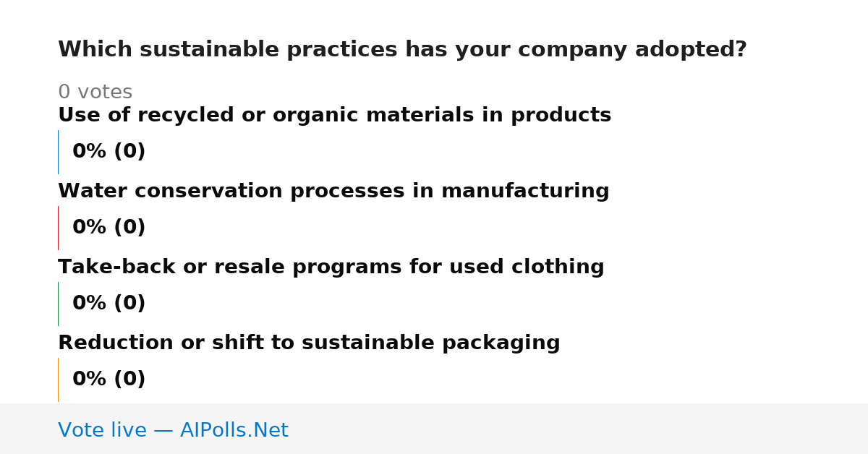Select 'Water conservation processes in manufacturing' option
The image size is (868, 454).
[333, 192]
